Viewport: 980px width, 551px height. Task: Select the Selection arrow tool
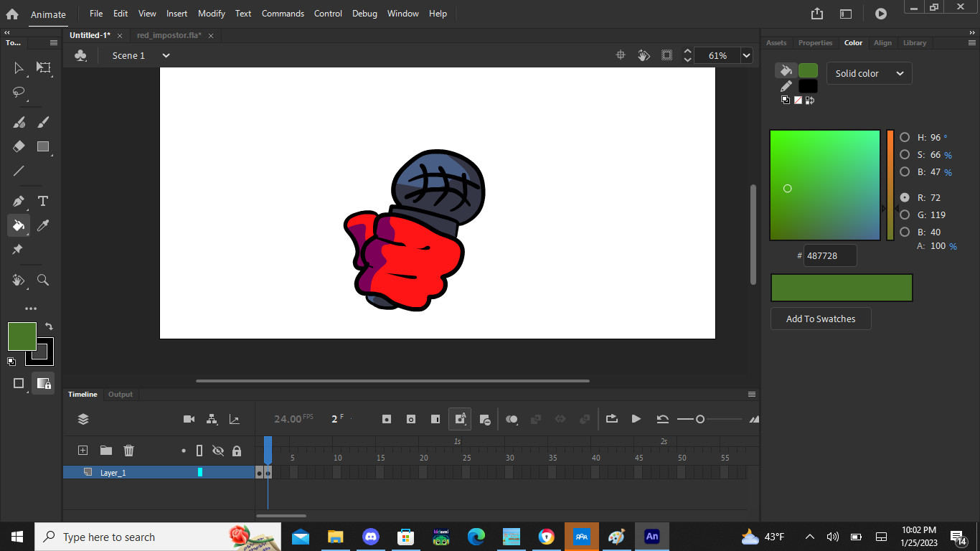click(x=19, y=67)
